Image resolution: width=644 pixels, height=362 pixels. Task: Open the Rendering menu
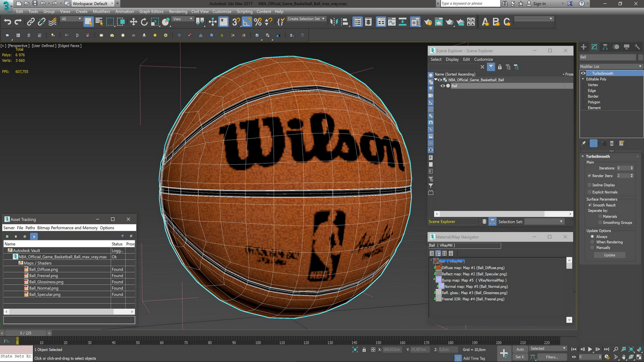tap(178, 11)
